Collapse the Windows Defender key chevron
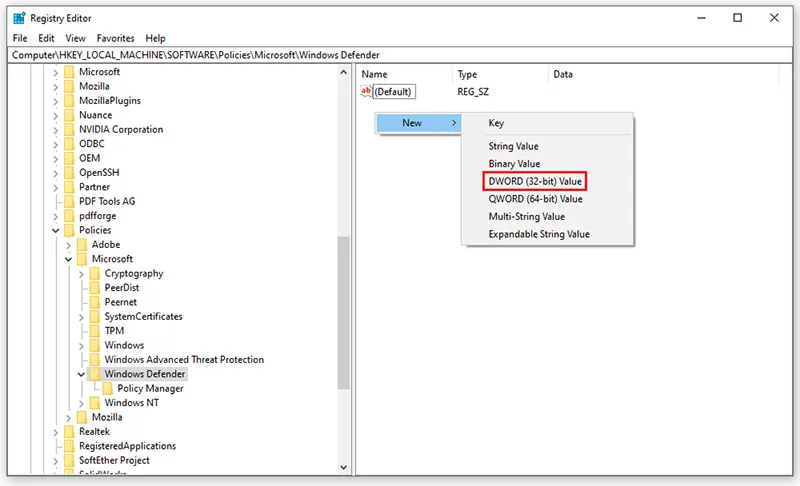 [x=81, y=374]
